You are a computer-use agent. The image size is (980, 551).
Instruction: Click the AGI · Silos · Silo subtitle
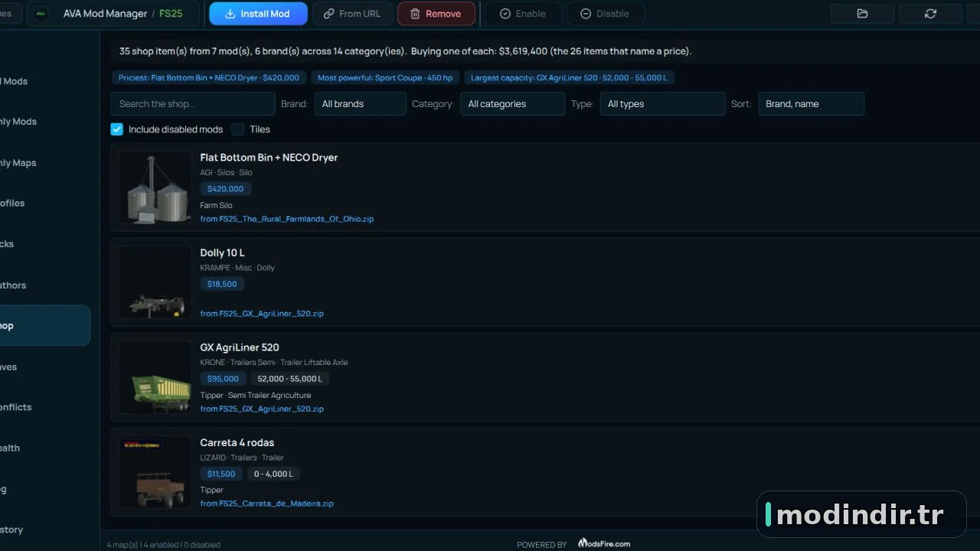click(x=226, y=173)
